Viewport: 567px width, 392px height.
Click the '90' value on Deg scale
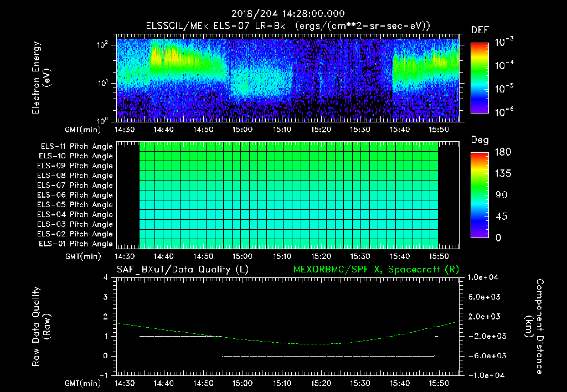pyautogui.click(x=502, y=195)
